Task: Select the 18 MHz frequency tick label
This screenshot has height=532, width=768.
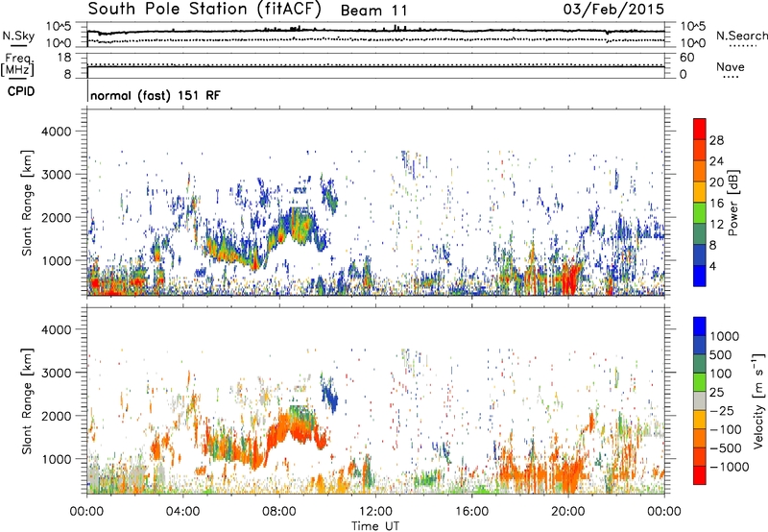Action: 64,58
